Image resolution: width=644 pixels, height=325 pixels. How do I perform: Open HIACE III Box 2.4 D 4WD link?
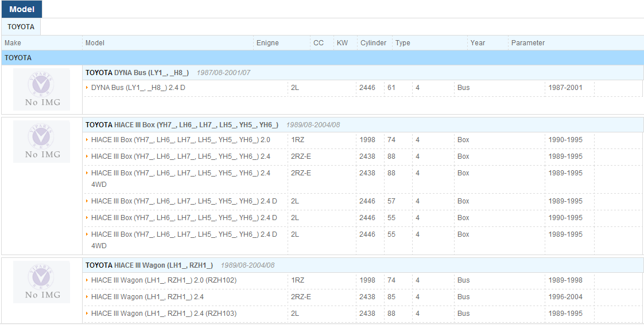point(184,240)
